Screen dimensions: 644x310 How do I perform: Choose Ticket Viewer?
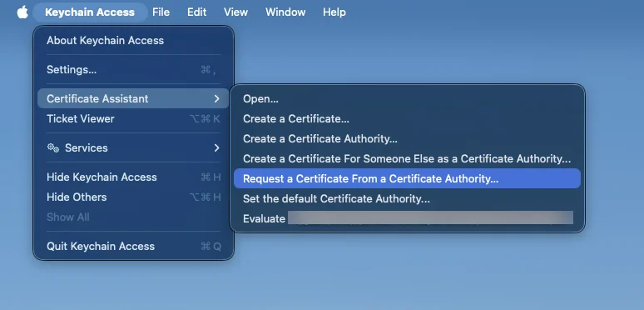(x=133, y=119)
